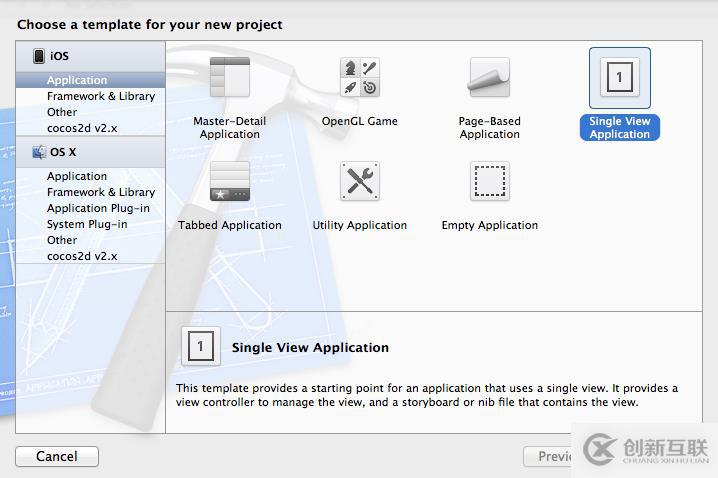The image size is (718, 478).
Task: Select Application under iOS
Action: (x=90, y=80)
